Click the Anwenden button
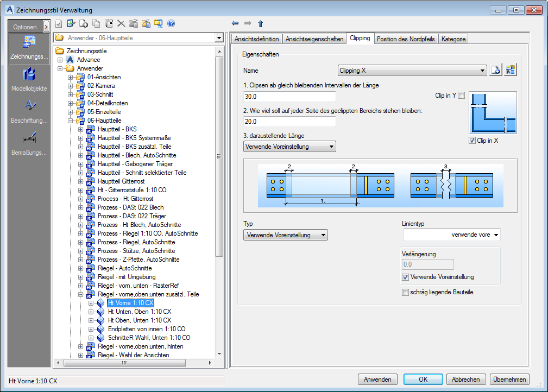The width and height of the screenshot is (548, 392). pos(377,380)
